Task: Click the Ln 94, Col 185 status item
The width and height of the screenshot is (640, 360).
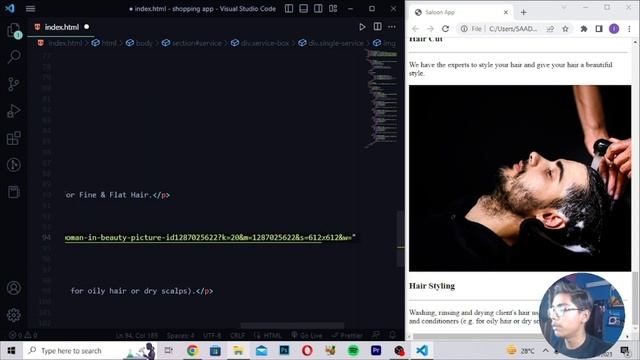Action: (137, 336)
